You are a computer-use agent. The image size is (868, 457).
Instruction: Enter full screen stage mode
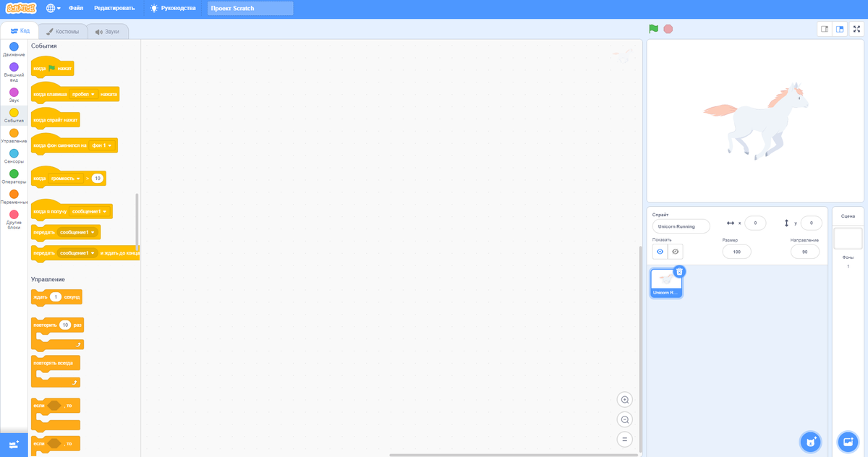pyautogui.click(x=857, y=29)
